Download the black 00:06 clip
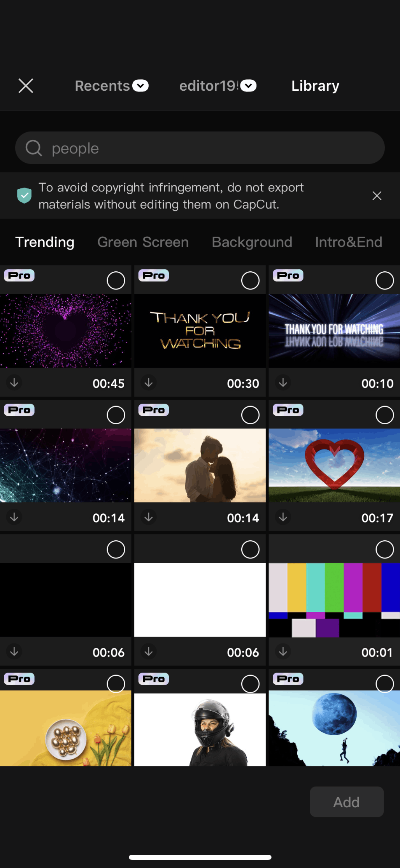This screenshot has height=868, width=400. 14,651
